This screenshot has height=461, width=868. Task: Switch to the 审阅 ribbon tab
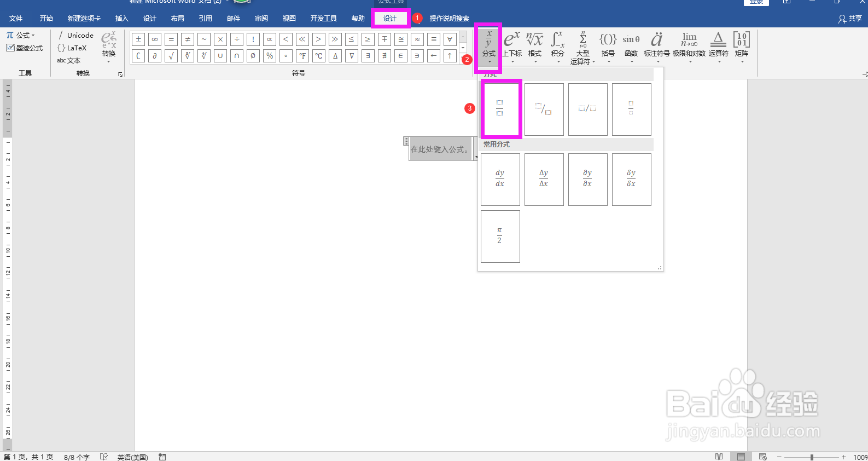[x=261, y=19]
